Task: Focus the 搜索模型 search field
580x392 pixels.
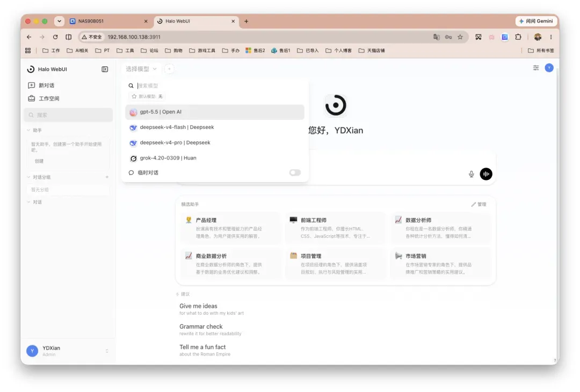Action: [218, 85]
